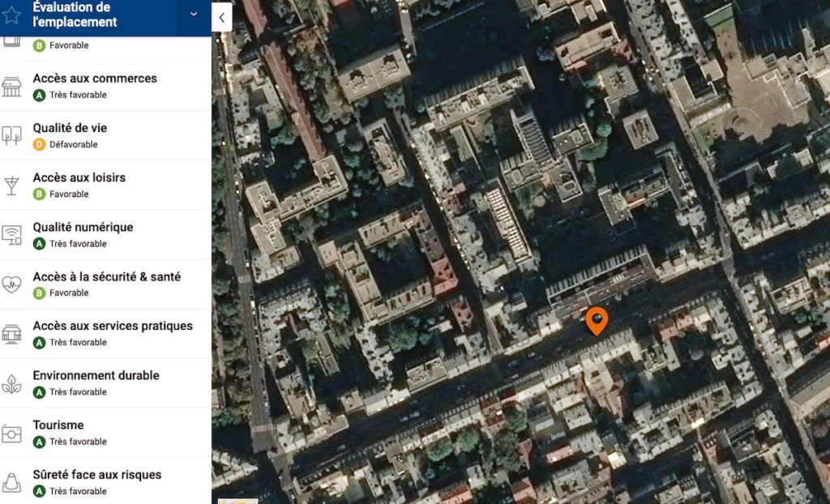Click the B grade badge under sécurité & santé
Viewport: 830px width, 504px height.
(39, 293)
